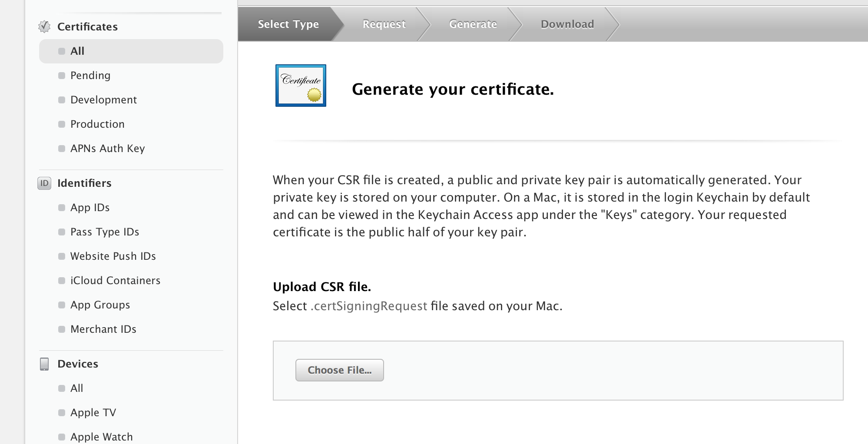Open Website Push IDs
The image size is (868, 444).
pos(113,256)
